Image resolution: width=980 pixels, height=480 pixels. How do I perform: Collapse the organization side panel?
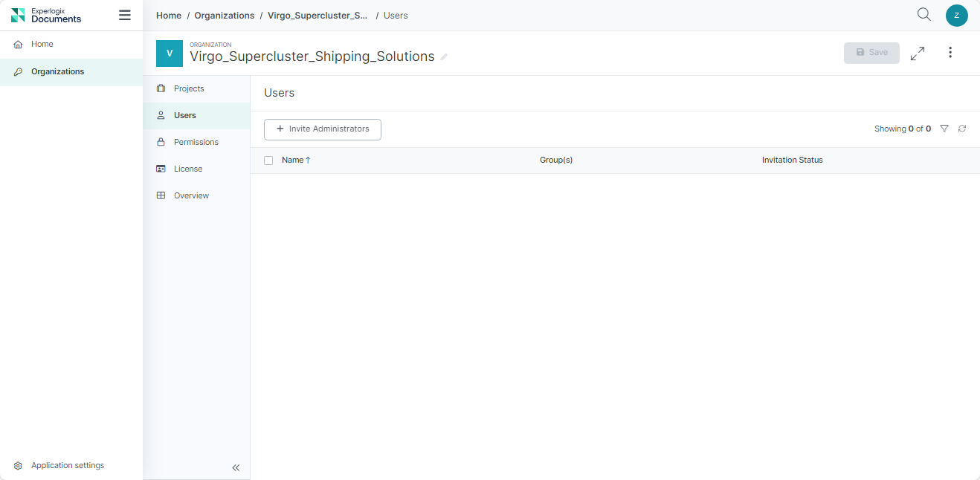click(236, 468)
